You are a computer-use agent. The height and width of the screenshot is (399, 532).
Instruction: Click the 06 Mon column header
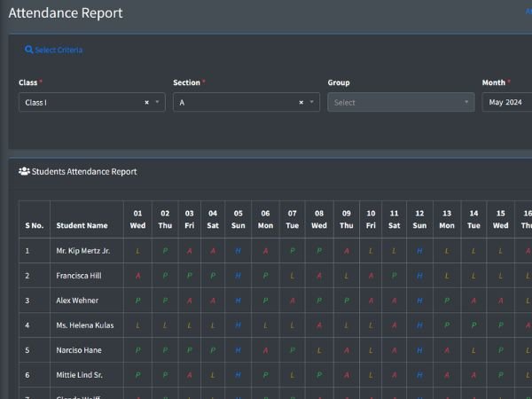265,219
